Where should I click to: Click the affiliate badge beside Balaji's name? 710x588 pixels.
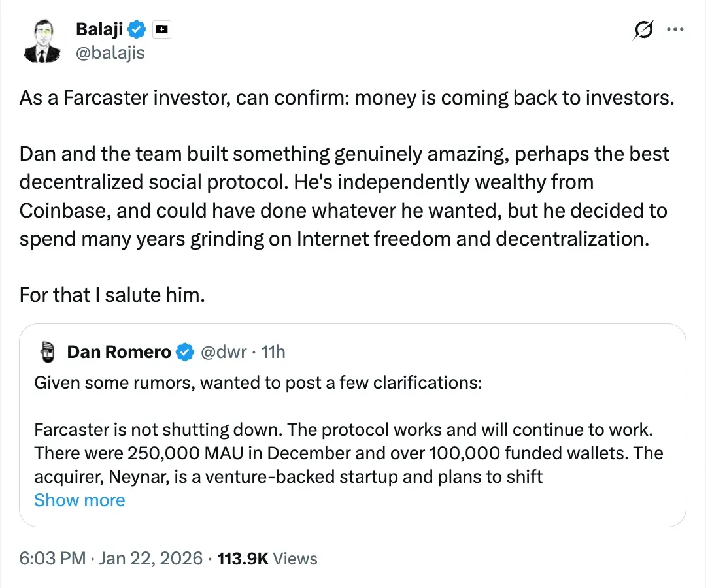tap(161, 30)
